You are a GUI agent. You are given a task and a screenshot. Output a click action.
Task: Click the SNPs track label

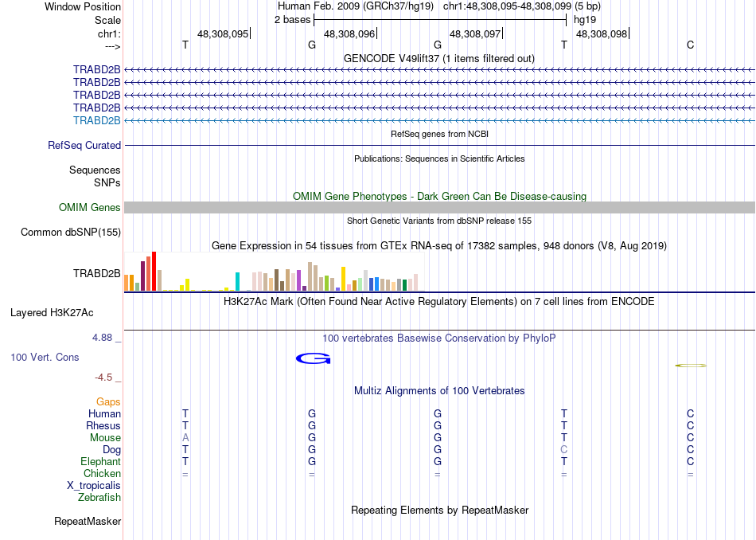(107, 182)
